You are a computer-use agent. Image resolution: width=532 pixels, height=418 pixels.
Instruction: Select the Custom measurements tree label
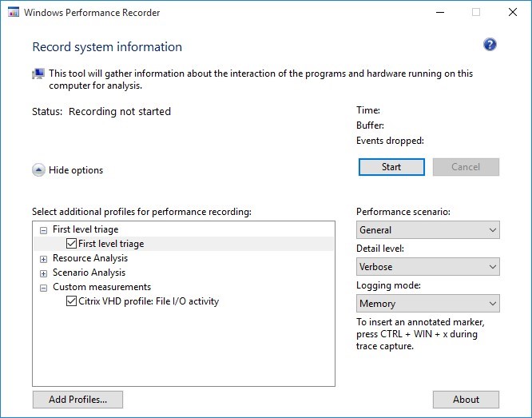click(101, 287)
